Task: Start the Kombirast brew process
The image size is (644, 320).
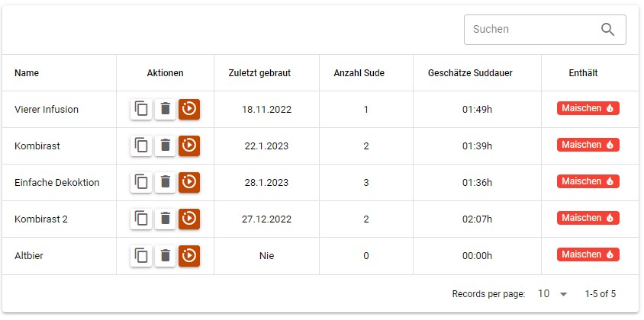Action: coord(189,146)
